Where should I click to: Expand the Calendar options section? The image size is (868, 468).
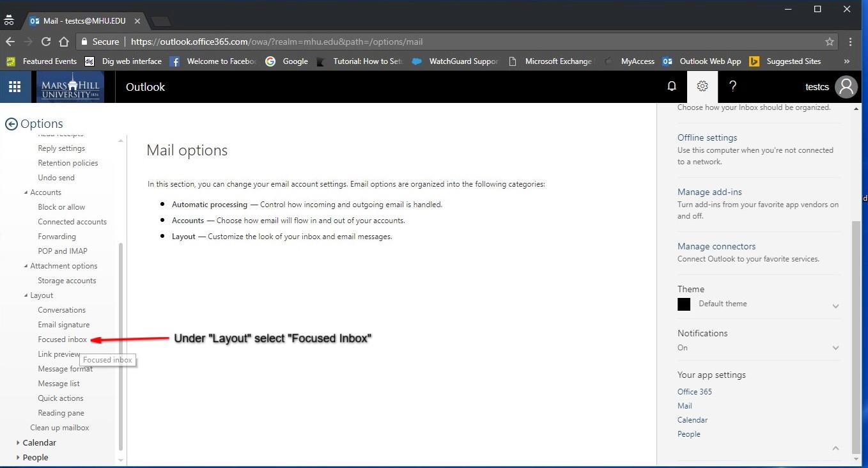coord(18,442)
